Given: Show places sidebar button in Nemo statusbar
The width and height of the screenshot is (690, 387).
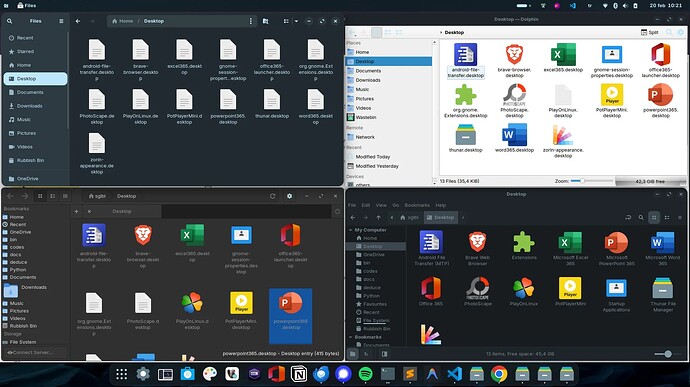Looking at the screenshot, I should (353, 354).
